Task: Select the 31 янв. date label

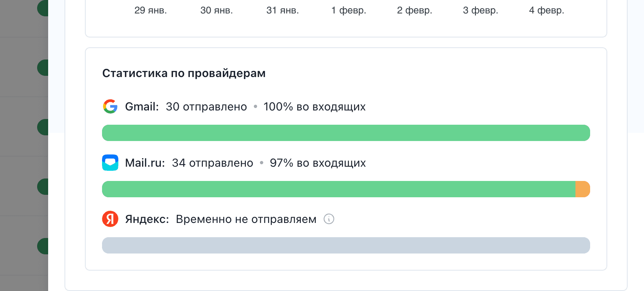Action: (x=282, y=10)
